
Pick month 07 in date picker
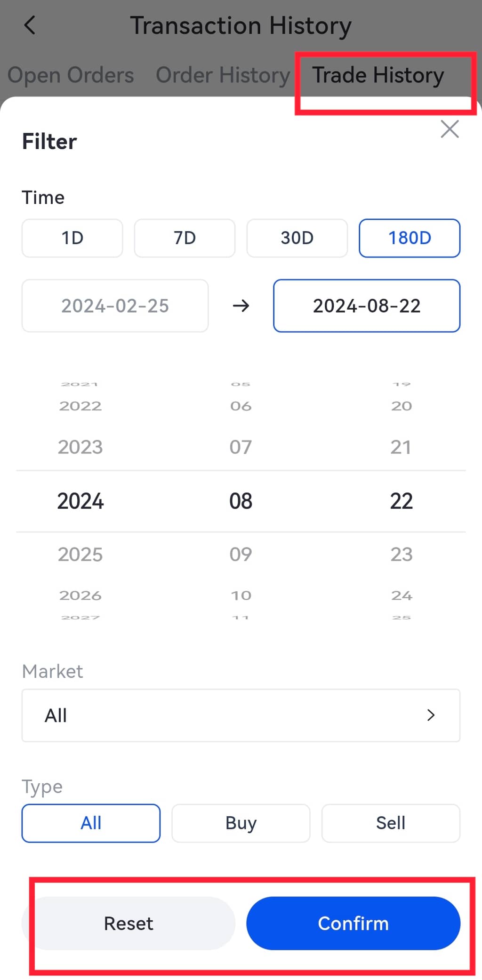[x=241, y=447]
